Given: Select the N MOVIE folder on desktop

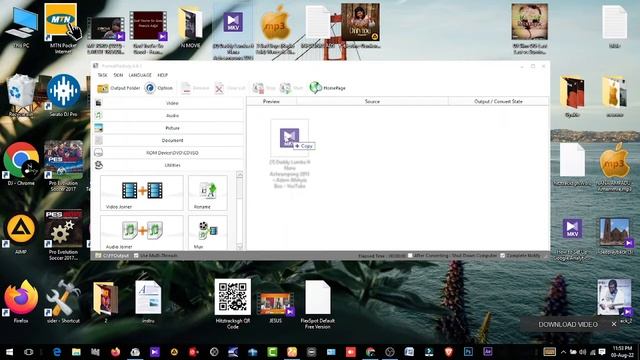Looking at the screenshot, I should pyautogui.click(x=190, y=28).
